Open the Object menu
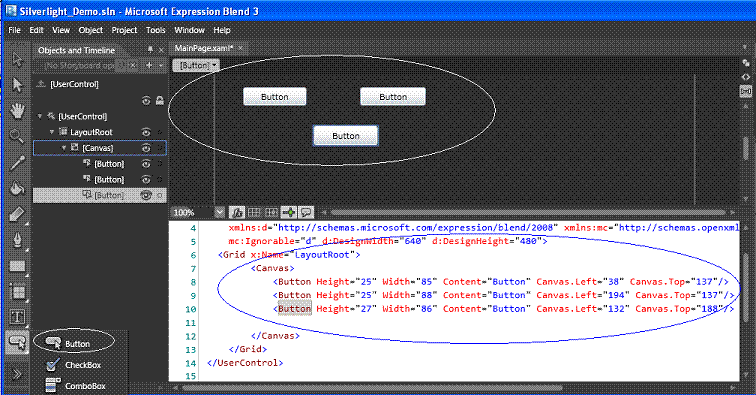 (91, 30)
